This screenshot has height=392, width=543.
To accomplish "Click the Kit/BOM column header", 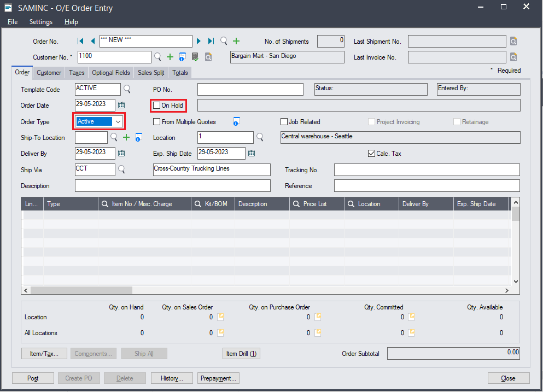I will (x=213, y=204).
